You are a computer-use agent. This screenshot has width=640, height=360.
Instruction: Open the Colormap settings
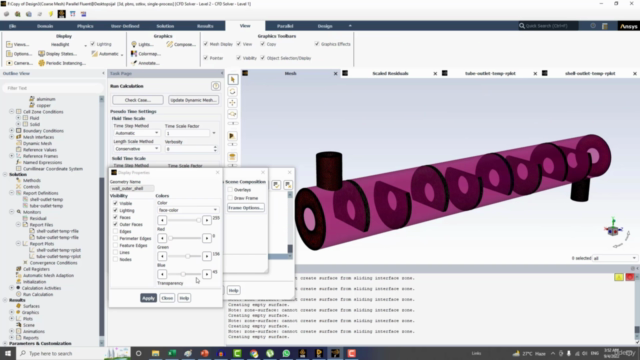pyautogui.click(x=146, y=53)
